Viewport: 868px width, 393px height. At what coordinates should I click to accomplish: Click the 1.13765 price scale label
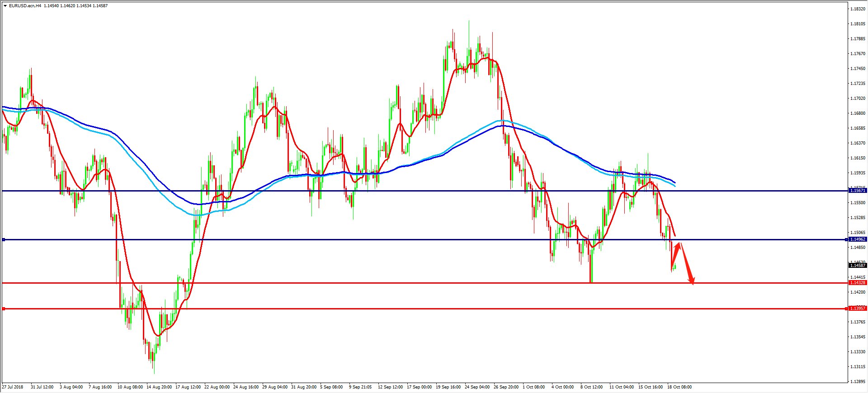pyautogui.click(x=858, y=322)
